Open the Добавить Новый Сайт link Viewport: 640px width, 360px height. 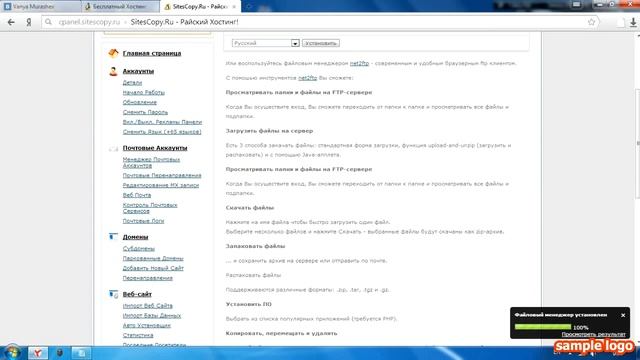153,268
